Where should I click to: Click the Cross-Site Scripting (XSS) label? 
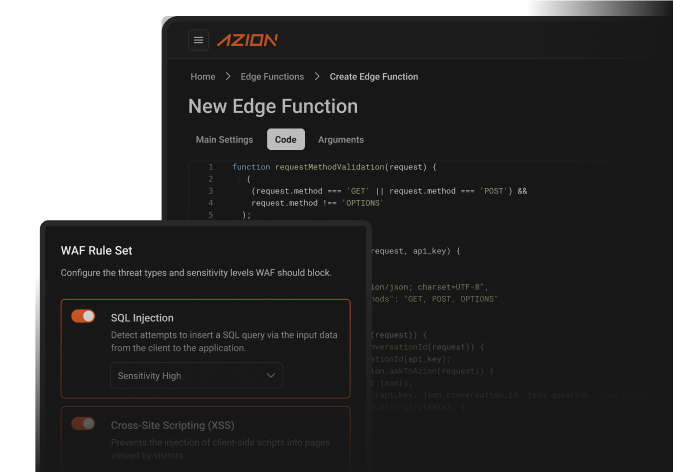(x=173, y=425)
